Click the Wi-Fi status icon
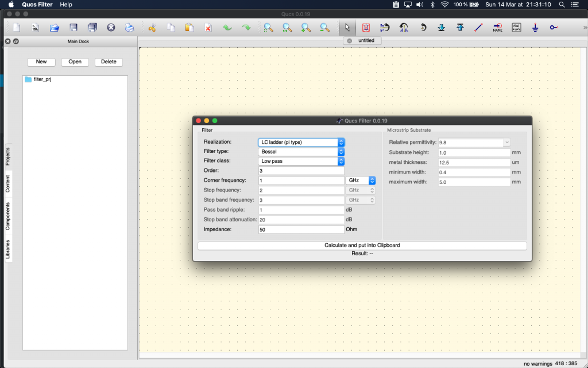 pyautogui.click(x=445, y=5)
